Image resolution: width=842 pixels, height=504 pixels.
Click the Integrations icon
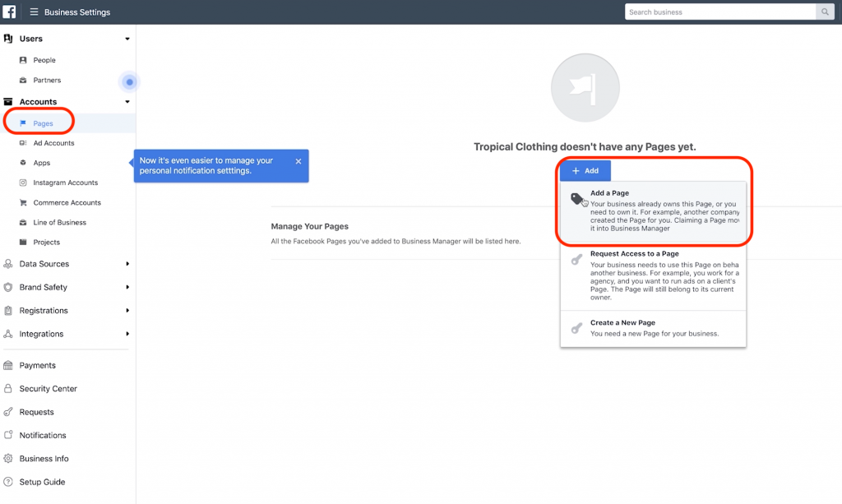[x=8, y=334]
